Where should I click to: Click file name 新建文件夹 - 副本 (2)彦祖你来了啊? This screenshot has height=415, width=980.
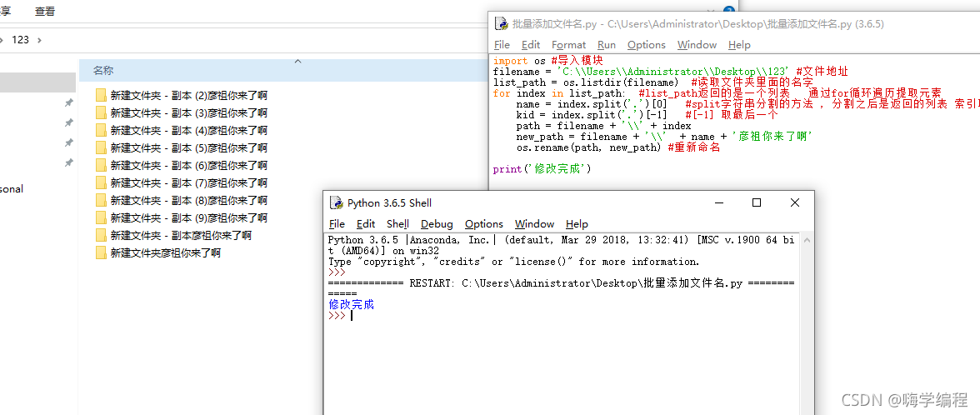point(188,96)
